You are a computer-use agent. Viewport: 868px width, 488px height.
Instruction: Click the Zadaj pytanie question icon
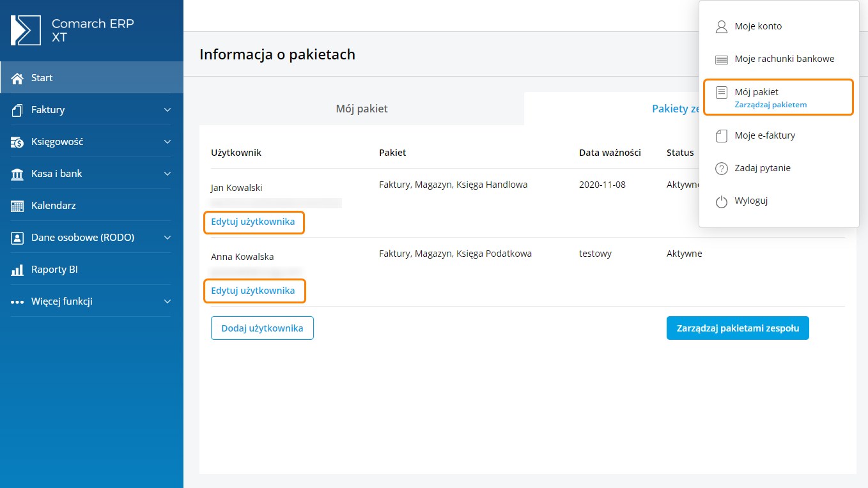tap(721, 169)
